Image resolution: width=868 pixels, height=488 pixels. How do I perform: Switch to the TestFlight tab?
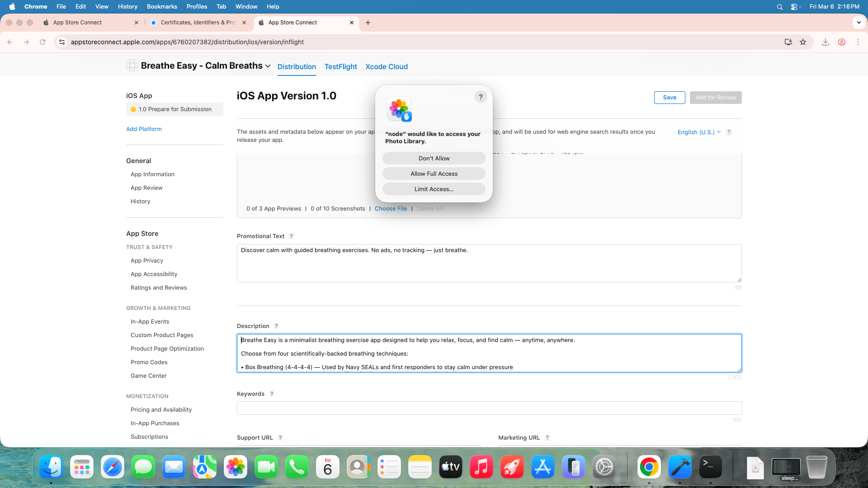pos(340,66)
